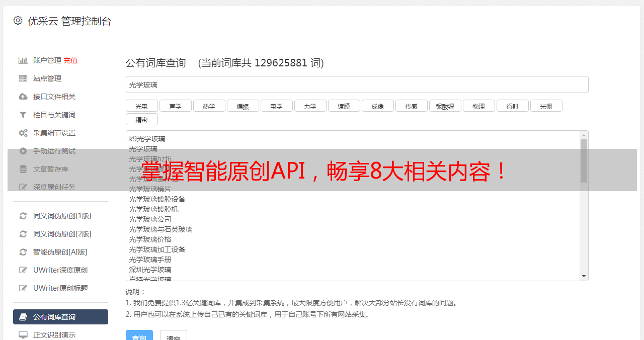Click the 光栅 tag button

pyautogui.click(x=546, y=106)
